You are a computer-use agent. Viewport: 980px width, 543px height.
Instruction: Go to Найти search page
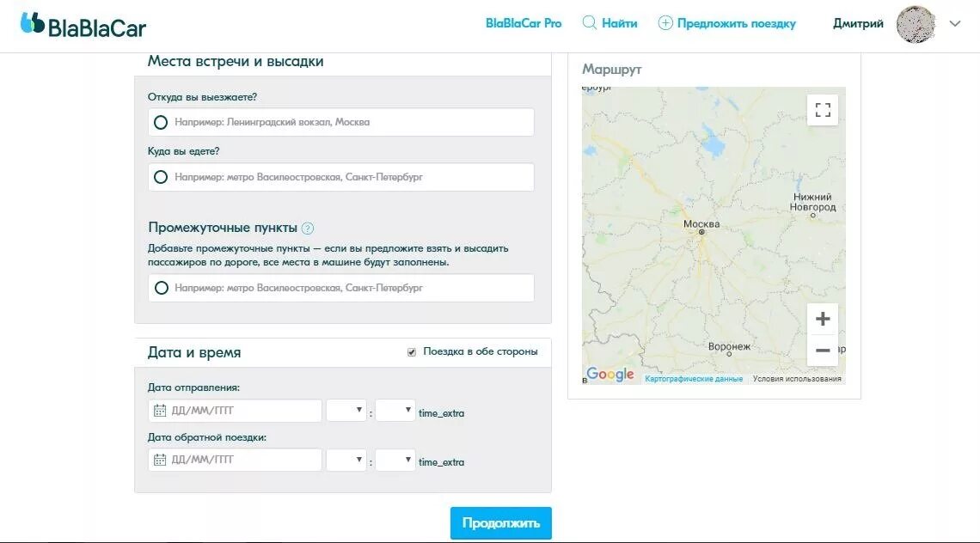tap(619, 23)
